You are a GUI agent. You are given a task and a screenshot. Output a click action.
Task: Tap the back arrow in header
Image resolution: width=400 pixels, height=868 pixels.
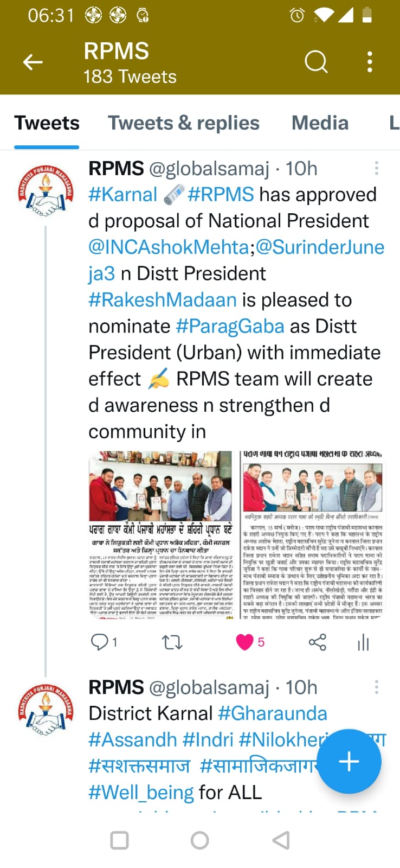pos(33,62)
